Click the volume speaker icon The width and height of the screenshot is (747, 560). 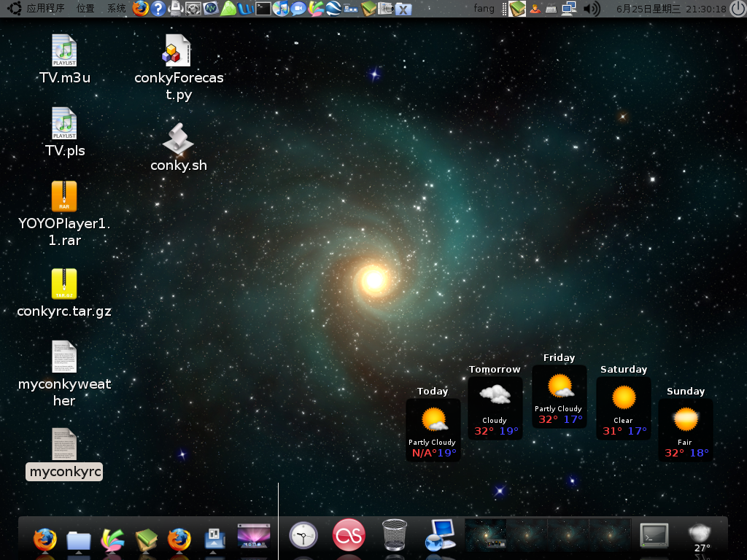(591, 8)
